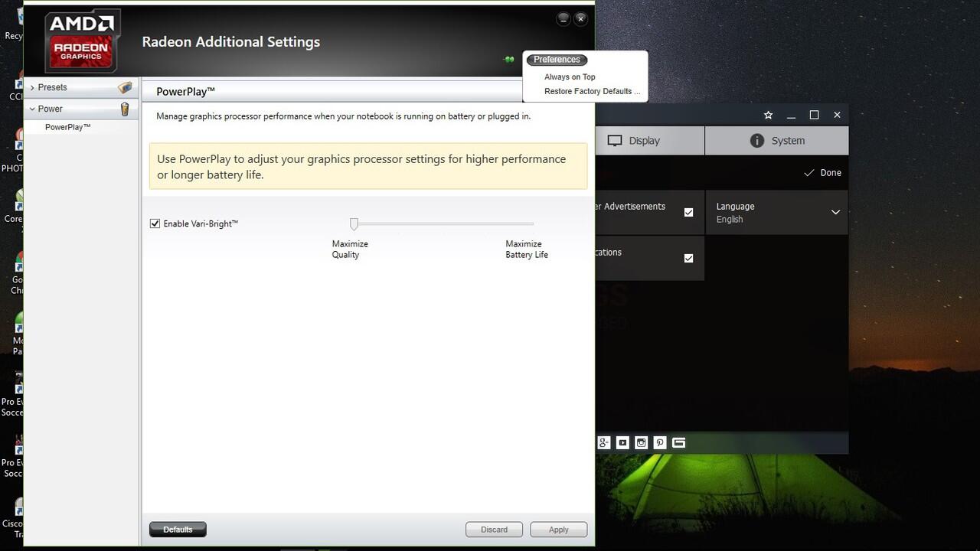This screenshot has width=980, height=551.
Task: Open the System tab in Radeon Settings
Action: click(x=777, y=141)
